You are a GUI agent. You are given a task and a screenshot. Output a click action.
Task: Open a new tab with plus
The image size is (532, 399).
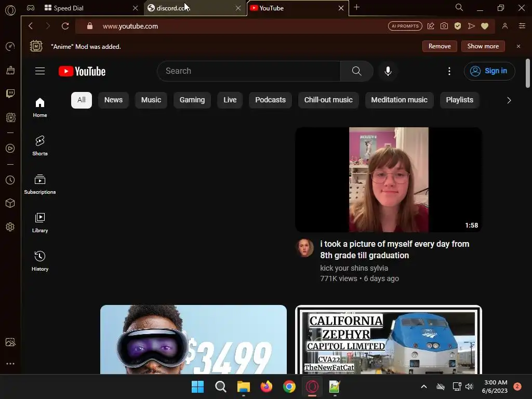pos(356,7)
